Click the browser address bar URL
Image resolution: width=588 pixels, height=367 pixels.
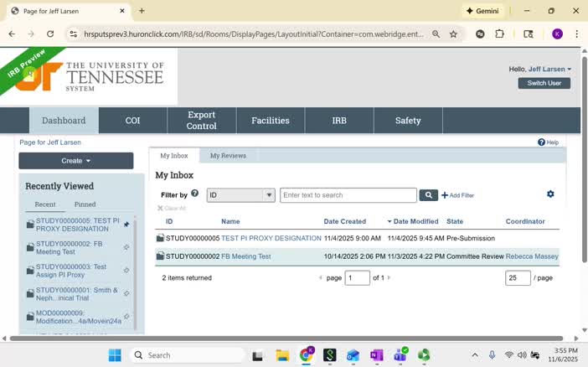point(254,34)
